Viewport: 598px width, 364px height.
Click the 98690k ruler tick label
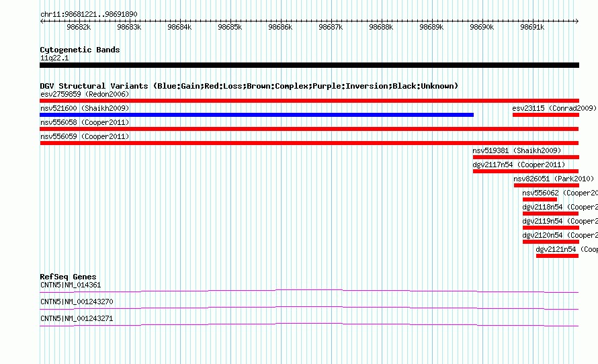click(x=482, y=27)
